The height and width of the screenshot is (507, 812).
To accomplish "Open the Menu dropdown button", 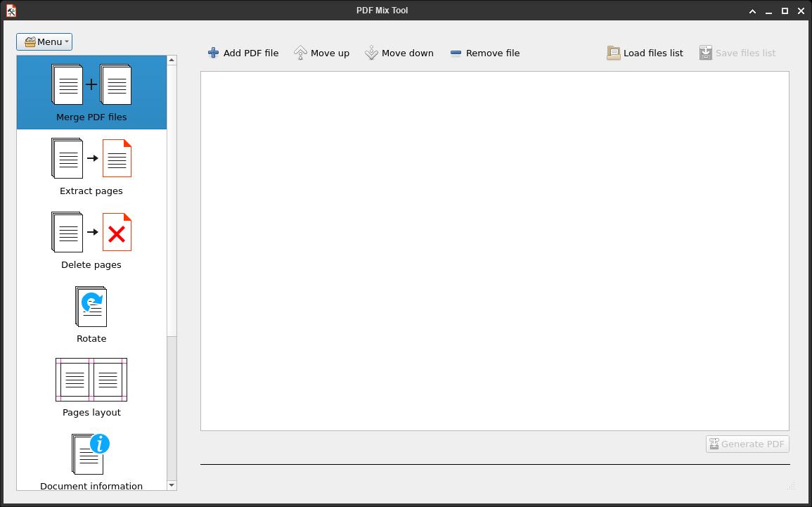I will (x=44, y=42).
